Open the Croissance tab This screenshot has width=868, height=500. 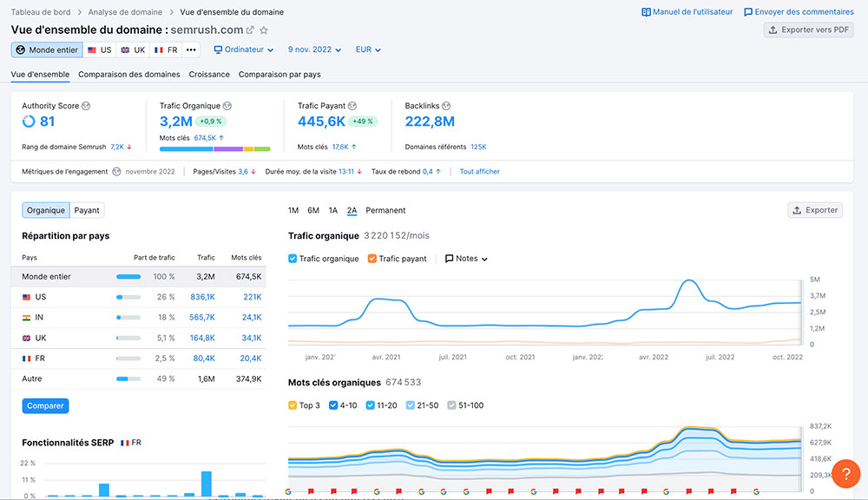point(209,75)
